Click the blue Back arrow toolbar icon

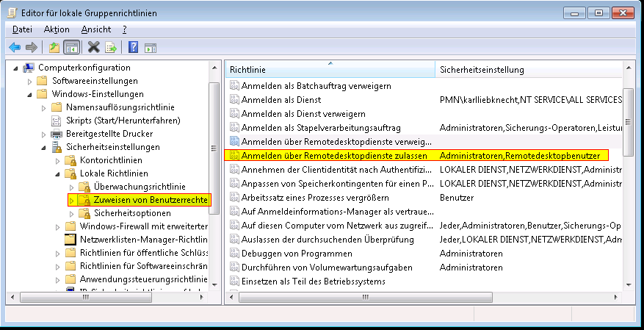(x=15, y=48)
